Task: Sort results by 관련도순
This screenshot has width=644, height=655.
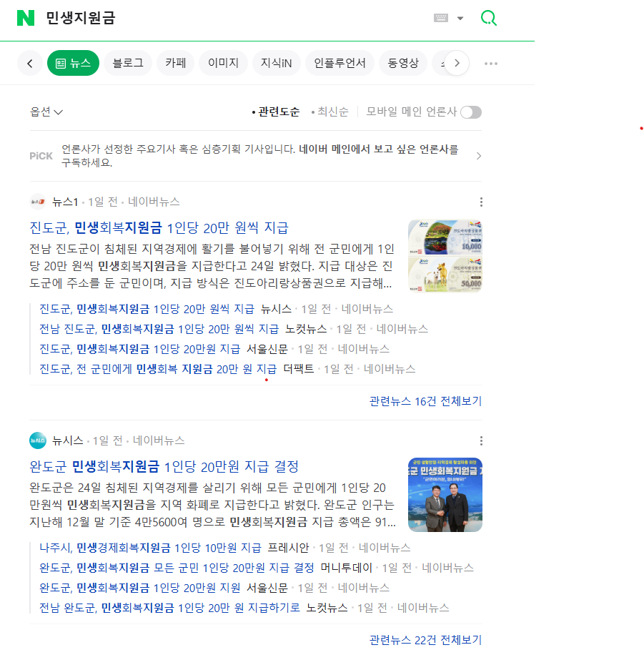Action: [276, 112]
